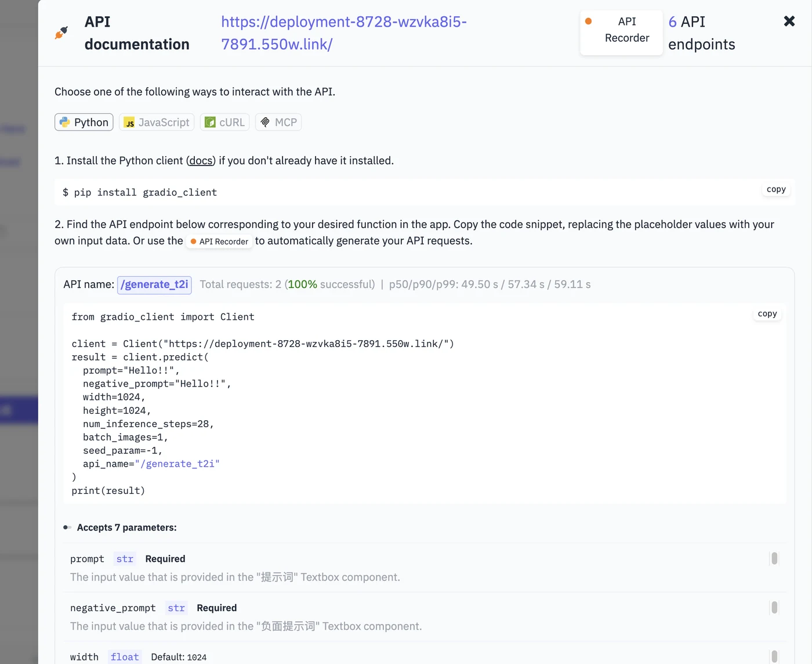
Task: Click the num_inference_steps=28 code line
Action: [x=148, y=424]
